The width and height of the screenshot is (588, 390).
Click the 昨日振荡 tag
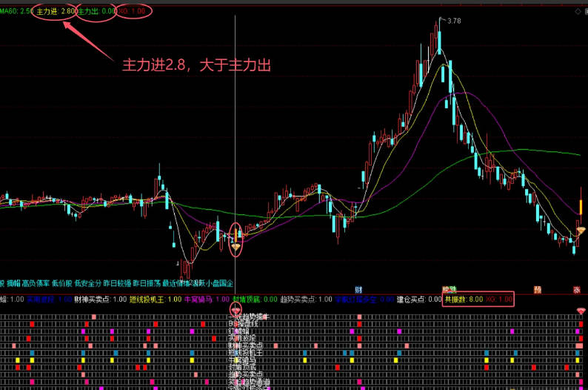(147, 283)
